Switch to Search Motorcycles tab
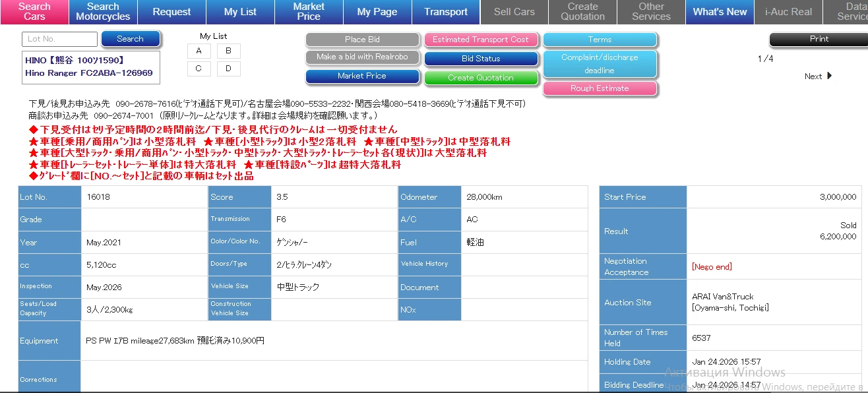 tap(103, 11)
